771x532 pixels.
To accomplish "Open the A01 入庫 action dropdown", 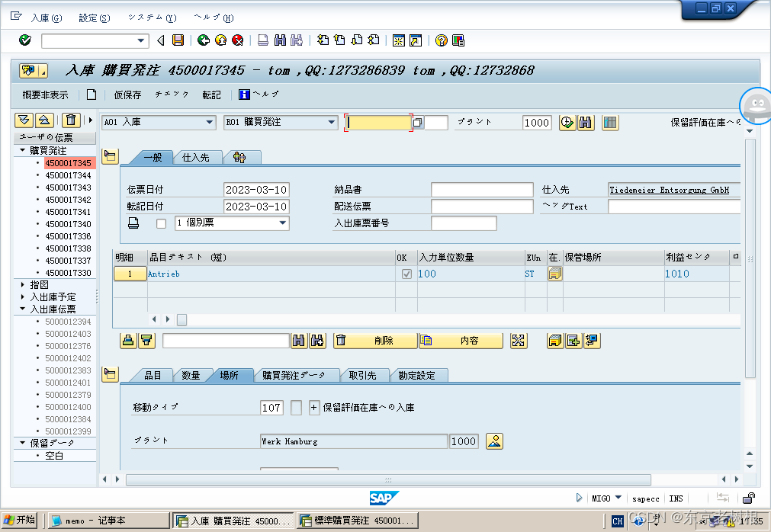I will [209, 121].
